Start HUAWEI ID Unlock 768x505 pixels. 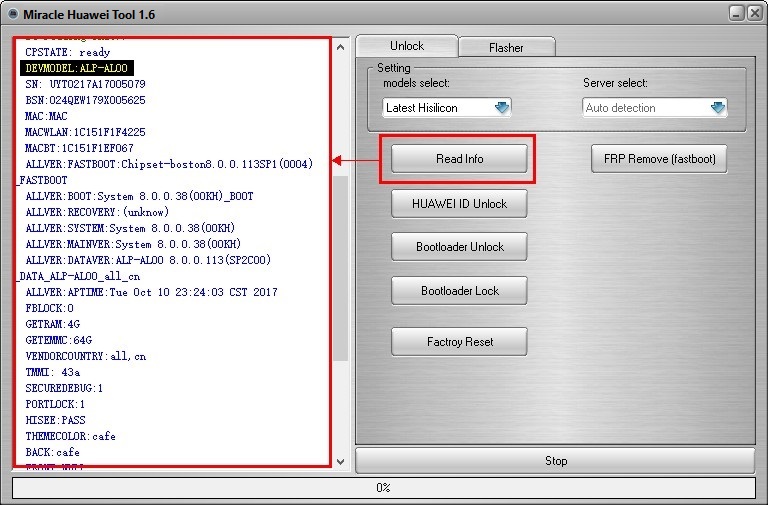click(x=459, y=204)
